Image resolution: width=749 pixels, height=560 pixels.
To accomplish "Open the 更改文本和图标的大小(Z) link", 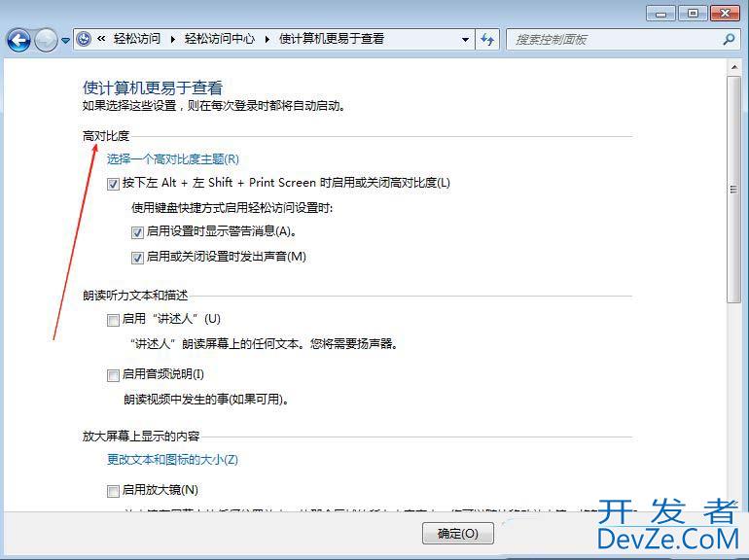I will [x=172, y=459].
